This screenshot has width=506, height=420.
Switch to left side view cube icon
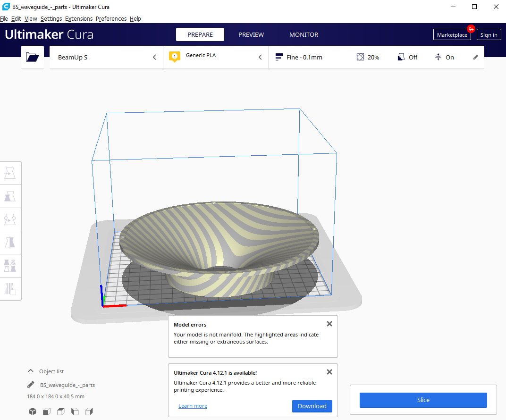click(75, 412)
